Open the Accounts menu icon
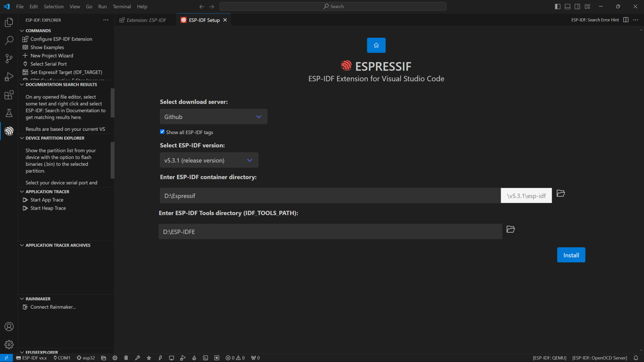This screenshot has width=644, height=362. [9, 326]
